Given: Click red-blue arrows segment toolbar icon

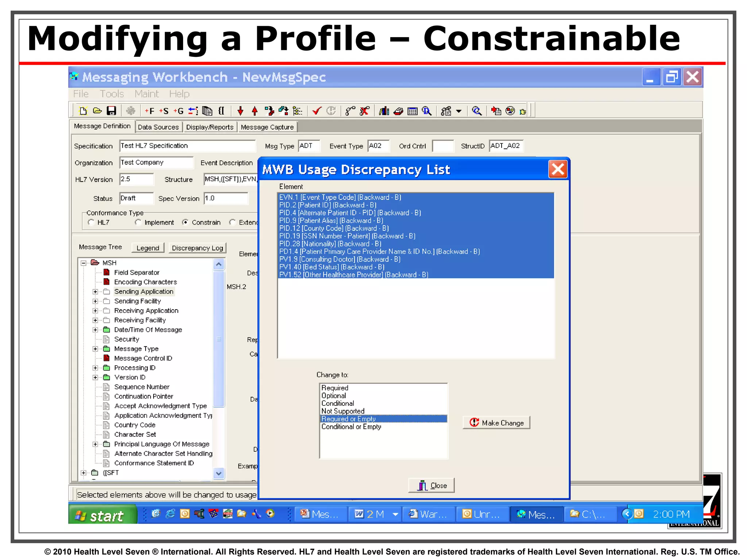Looking at the screenshot, I should [x=193, y=111].
